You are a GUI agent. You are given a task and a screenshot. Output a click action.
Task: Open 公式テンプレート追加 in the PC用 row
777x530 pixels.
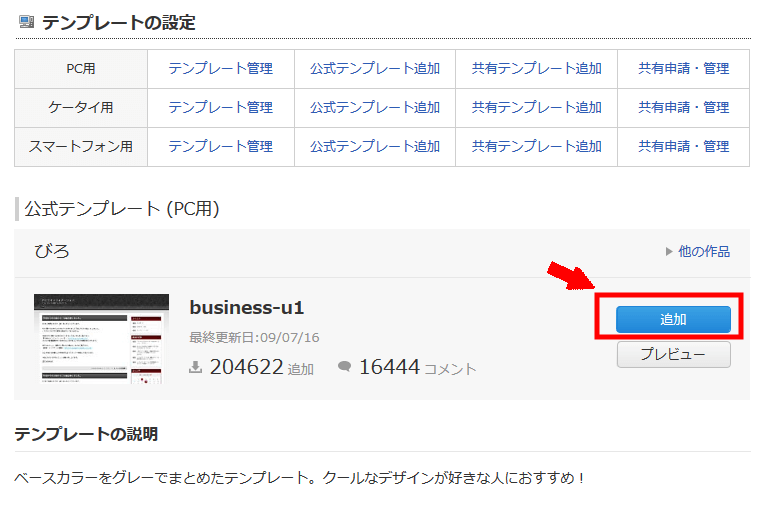click(375, 68)
